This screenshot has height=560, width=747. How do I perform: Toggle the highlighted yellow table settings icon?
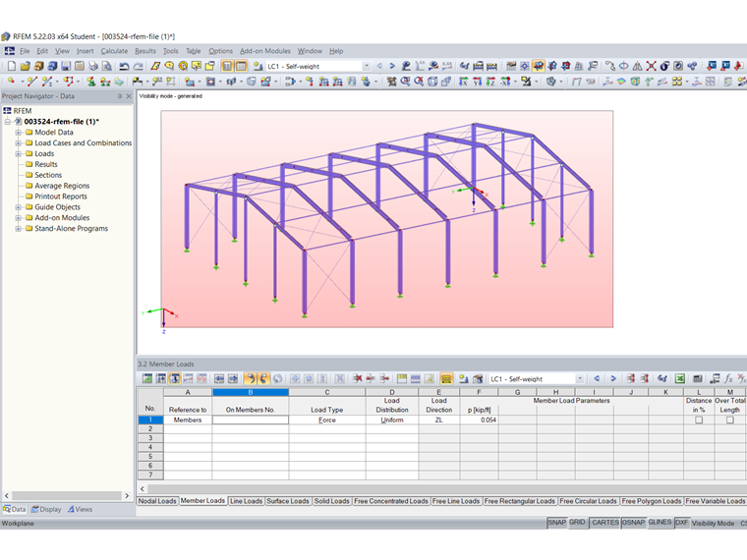click(x=446, y=378)
